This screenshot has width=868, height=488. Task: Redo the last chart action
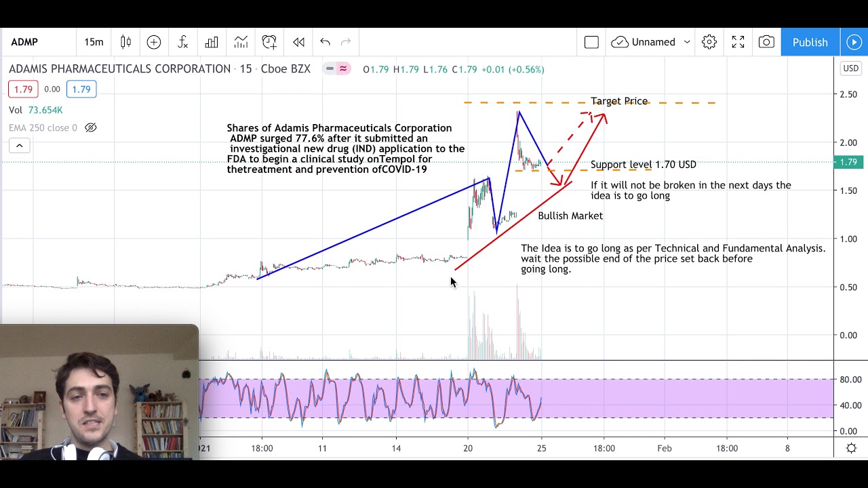pos(346,42)
